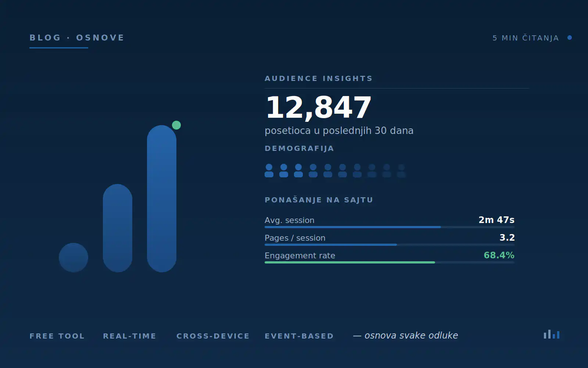Click the Avg. session label

point(290,220)
